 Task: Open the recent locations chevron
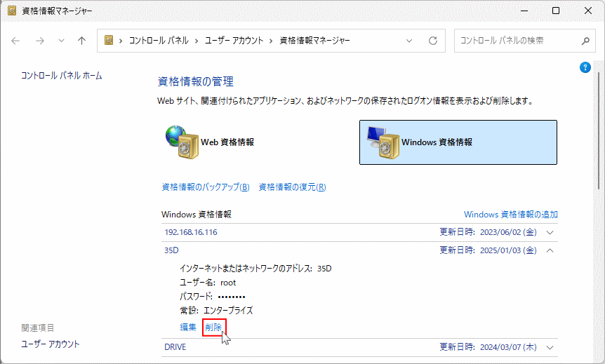click(61, 41)
